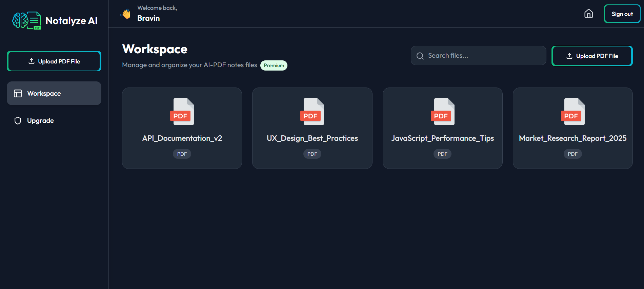Open the API_Documentation_v2 PDF icon
This screenshot has height=289, width=644.
tap(182, 112)
